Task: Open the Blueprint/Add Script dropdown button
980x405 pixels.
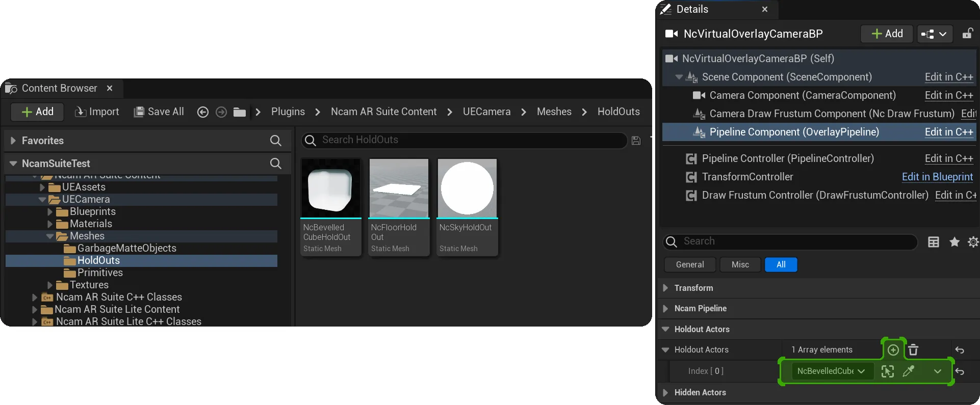Action: [x=935, y=34]
